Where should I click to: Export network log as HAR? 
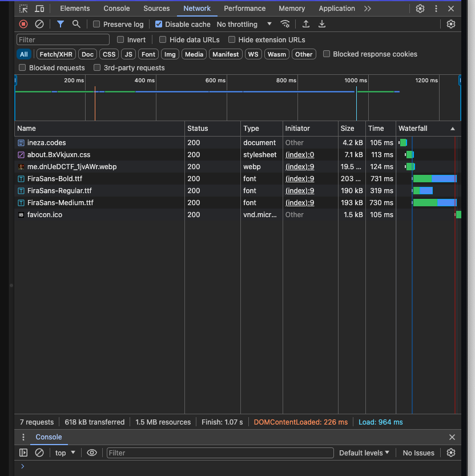click(321, 24)
